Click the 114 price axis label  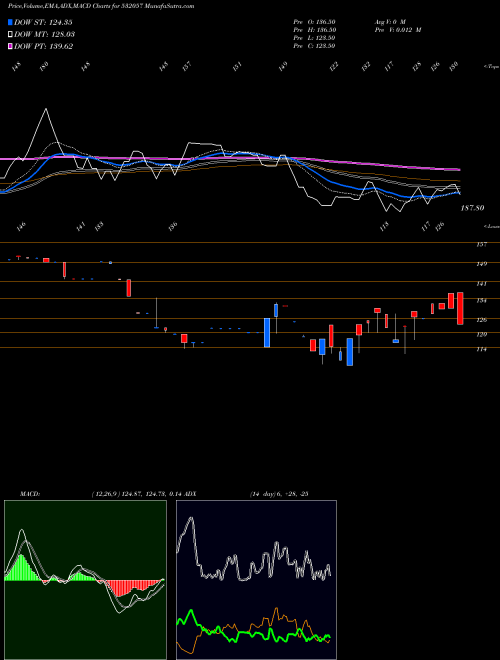(x=482, y=349)
